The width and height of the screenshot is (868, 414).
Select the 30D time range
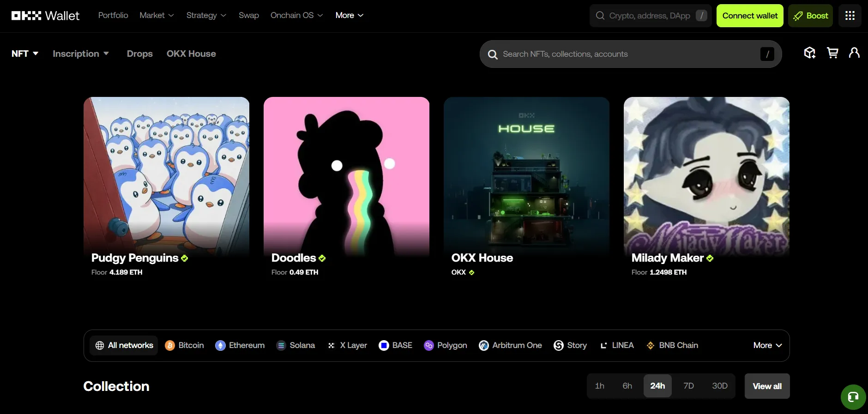coord(719,386)
